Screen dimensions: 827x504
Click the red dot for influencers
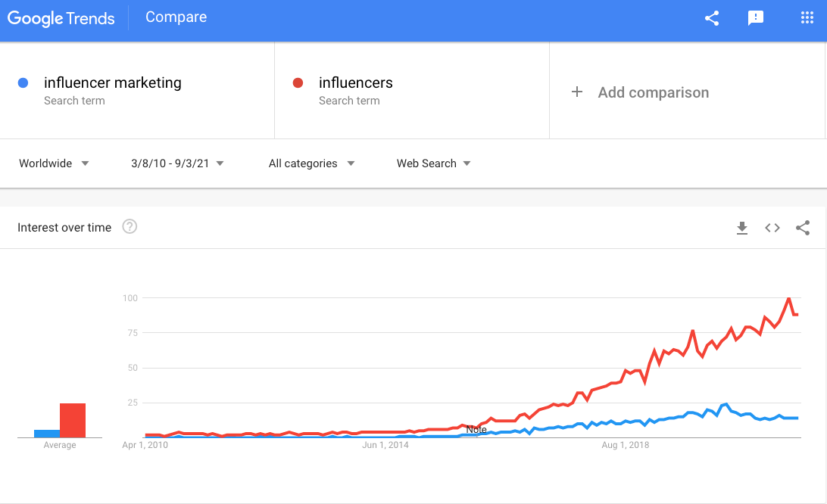[x=298, y=82]
